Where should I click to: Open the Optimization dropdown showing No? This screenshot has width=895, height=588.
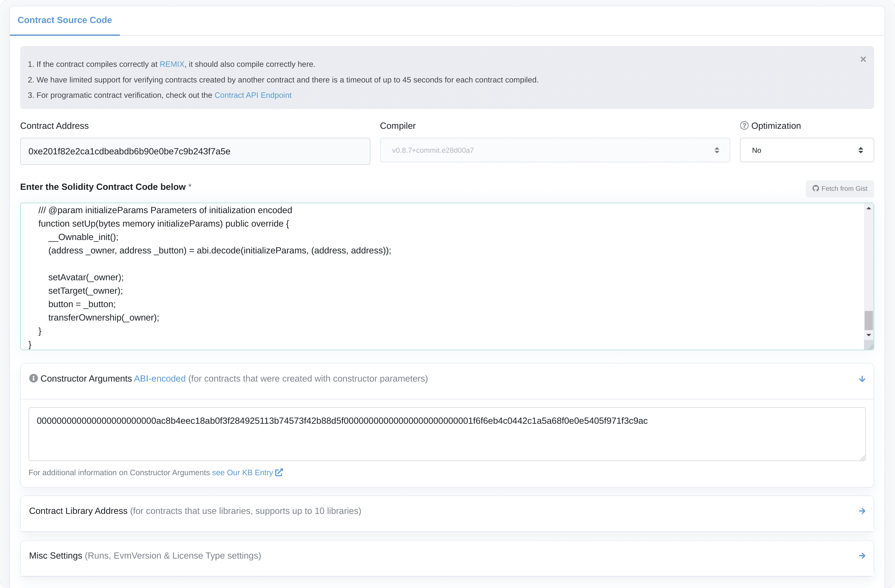click(x=807, y=150)
